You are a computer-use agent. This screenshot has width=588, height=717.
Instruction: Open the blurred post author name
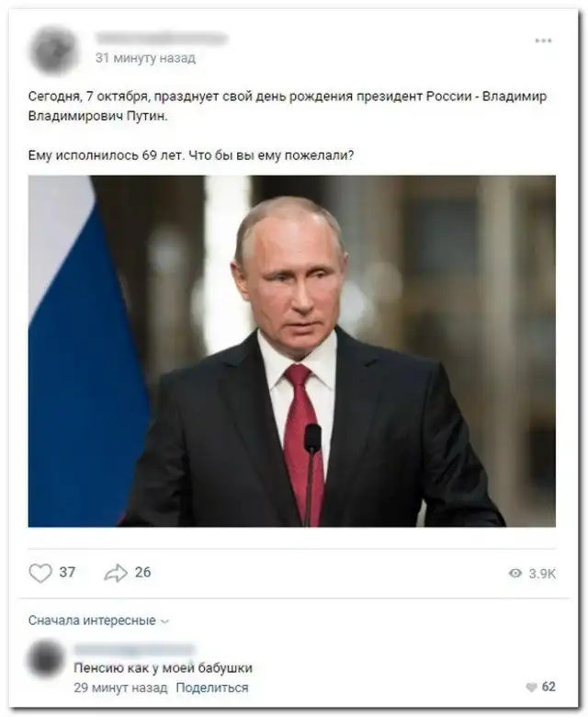click(x=161, y=39)
